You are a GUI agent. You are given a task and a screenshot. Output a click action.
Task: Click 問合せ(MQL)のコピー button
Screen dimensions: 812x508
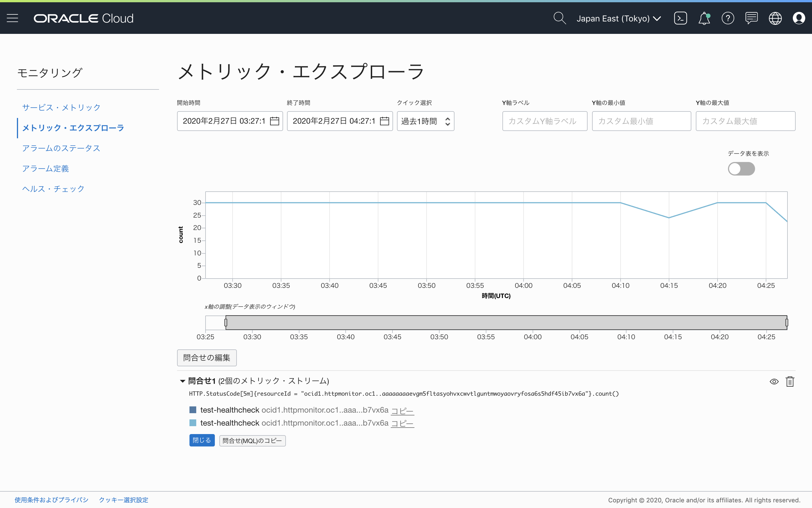pos(252,441)
